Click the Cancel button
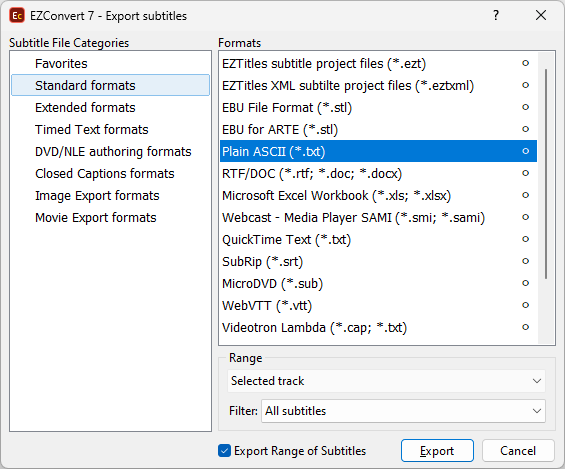Screen dimensions: 565x469 518,451
